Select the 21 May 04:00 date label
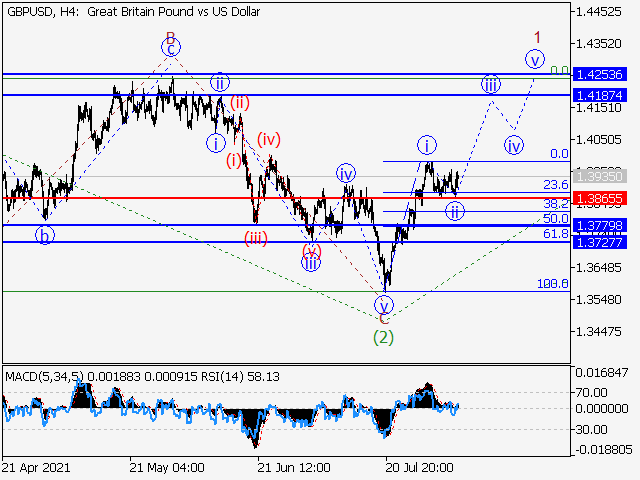 (167, 467)
